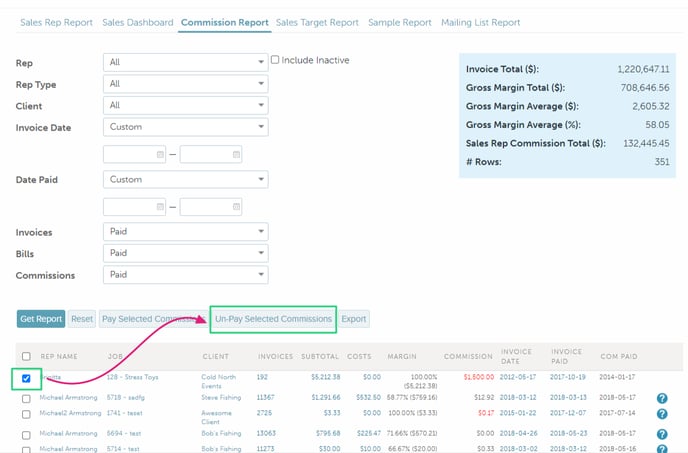Click help icon for Steve Fishing row
Screen dimensions: 688x453
tap(661, 398)
